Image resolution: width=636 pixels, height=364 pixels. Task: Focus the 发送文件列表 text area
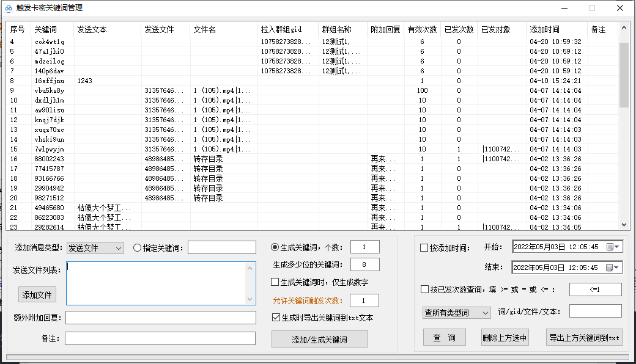161,283
